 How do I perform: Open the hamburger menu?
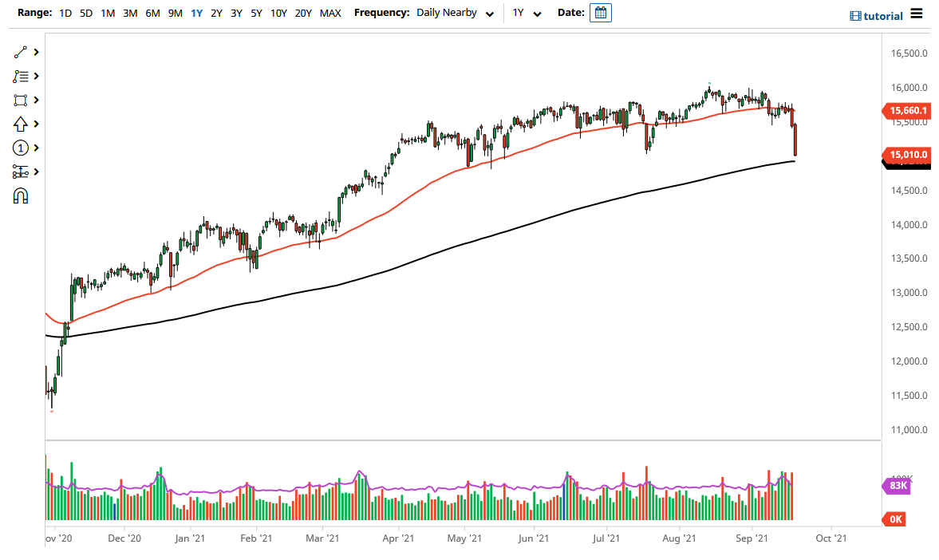[916, 14]
